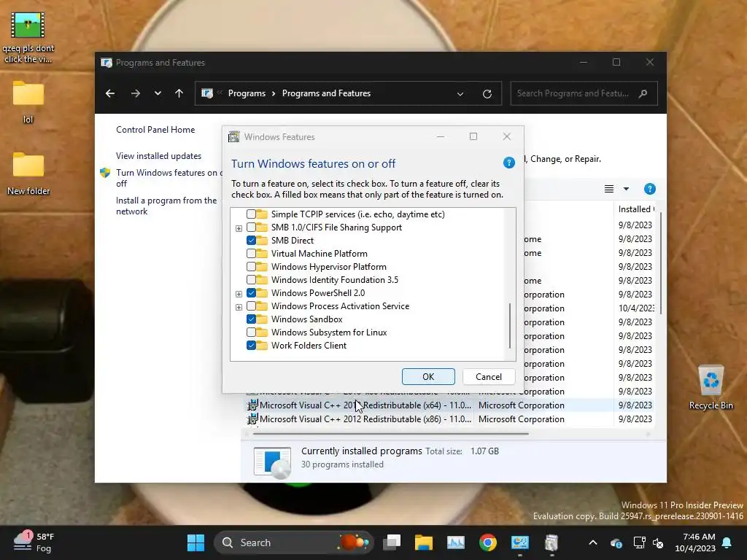Uncheck the SMB Direct checkbox
Screen dimensions: 747x560
(251, 241)
